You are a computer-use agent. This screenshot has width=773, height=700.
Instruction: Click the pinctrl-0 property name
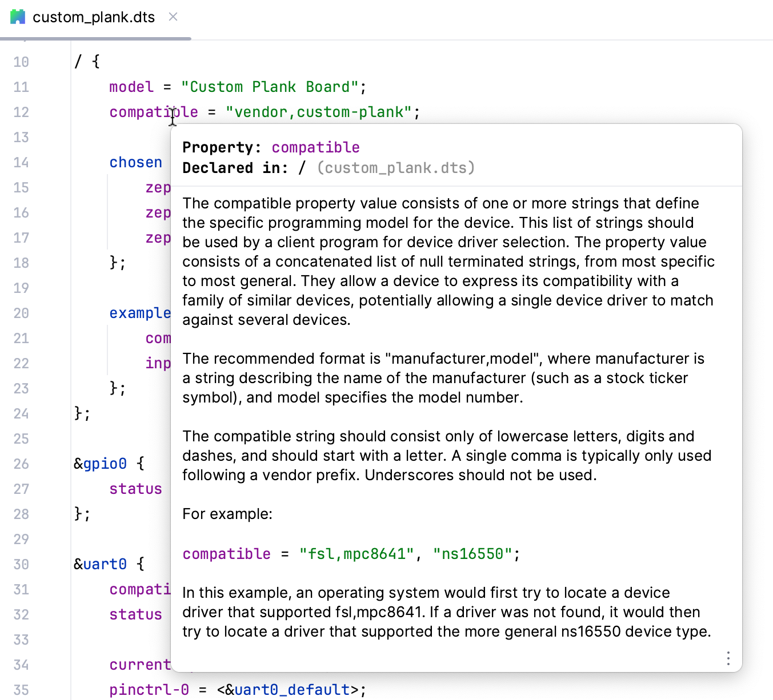tap(148, 690)
